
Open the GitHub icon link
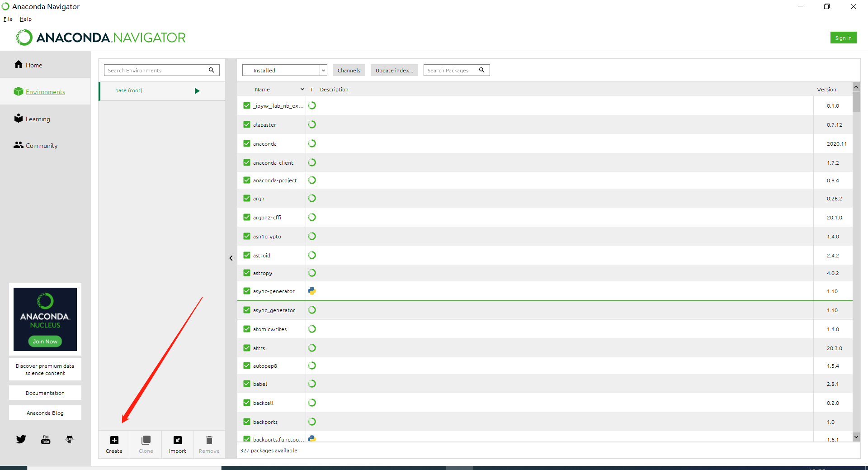click(70, 439)
